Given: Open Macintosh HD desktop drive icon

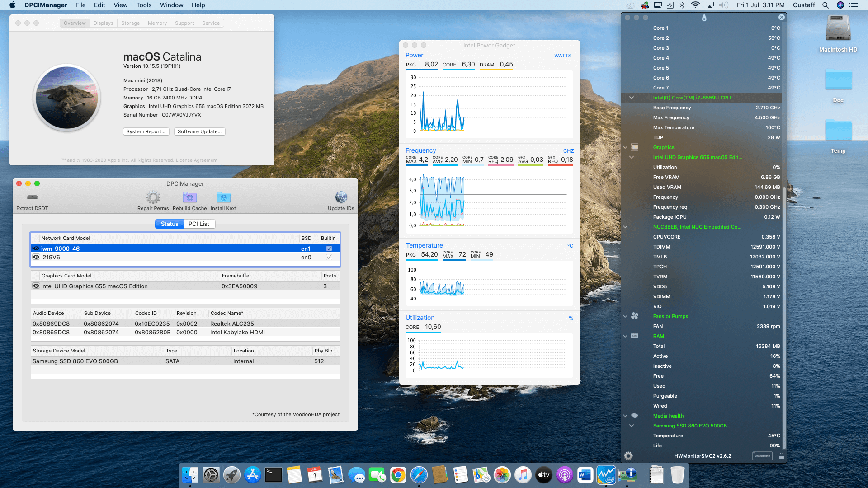Looking at the screenshot, I should pyautogui.click(x=838, y=28).
